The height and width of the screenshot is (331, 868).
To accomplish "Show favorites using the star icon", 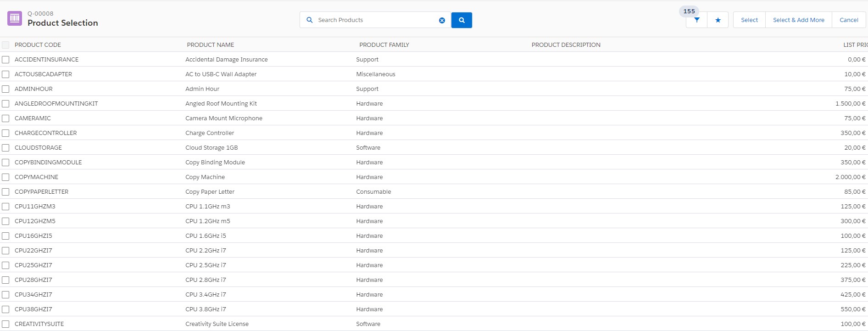I will point(718,20).
